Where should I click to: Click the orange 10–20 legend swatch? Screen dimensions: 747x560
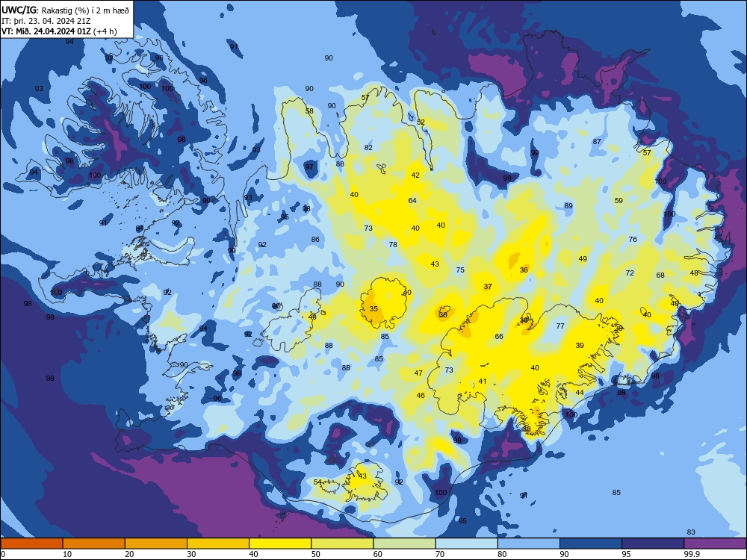click(x=94, y=544)
